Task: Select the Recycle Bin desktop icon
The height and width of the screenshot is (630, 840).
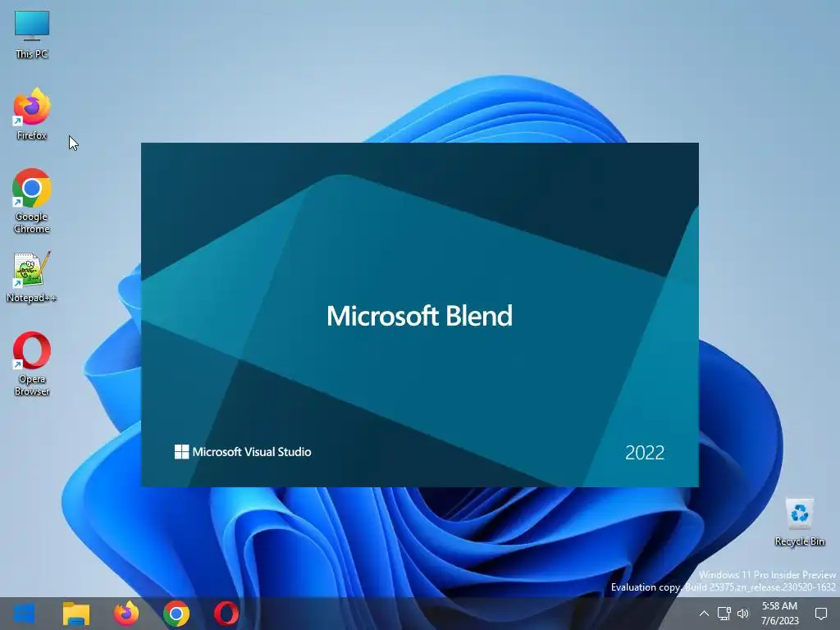Action: (x=799, y=523)
